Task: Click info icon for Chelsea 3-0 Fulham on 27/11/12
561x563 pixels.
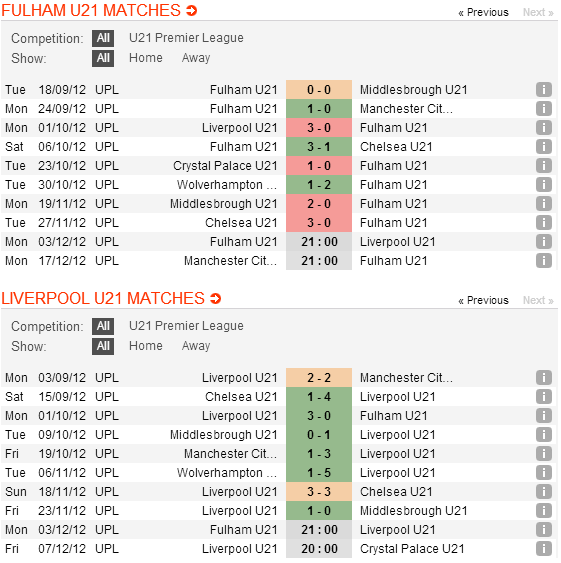Action: 544,223
